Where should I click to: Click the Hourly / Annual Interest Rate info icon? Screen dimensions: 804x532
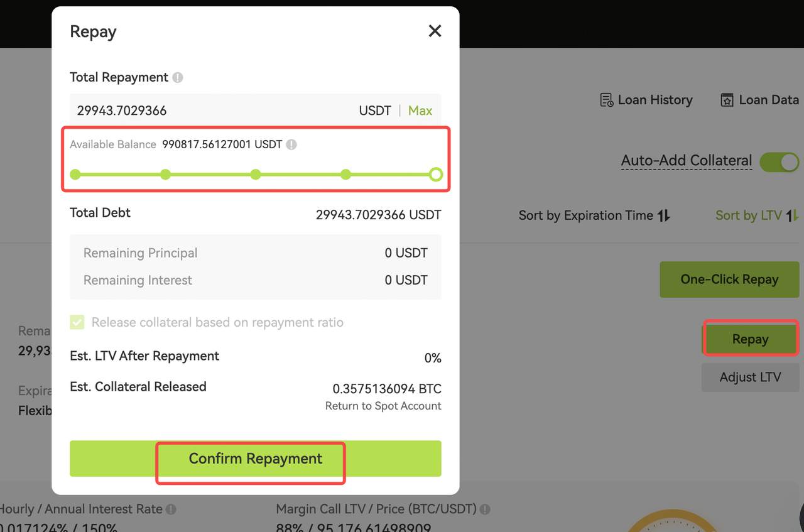[171, 509]
